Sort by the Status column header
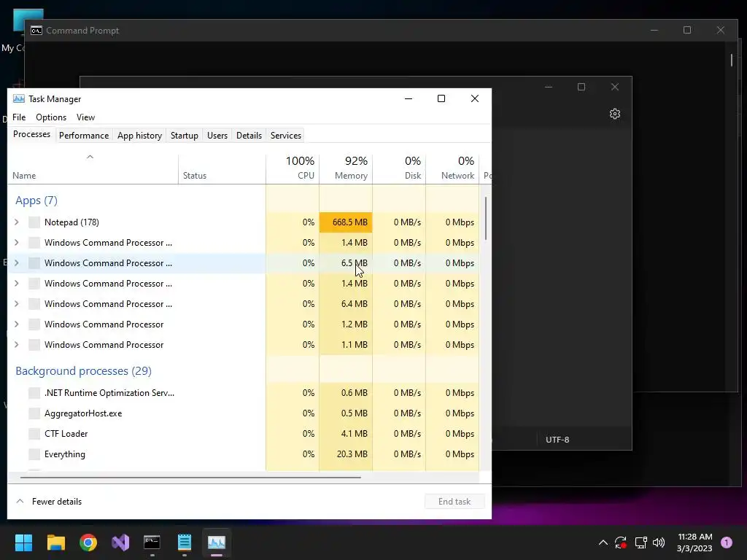Viewport: 747px width, 560px height. [x=222, y=168]
